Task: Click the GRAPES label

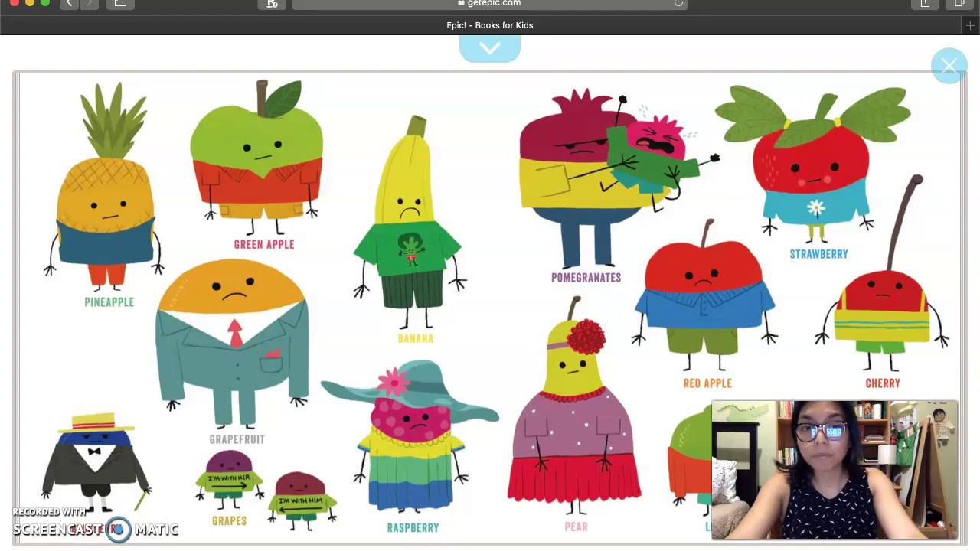Action: coord(230,521)
